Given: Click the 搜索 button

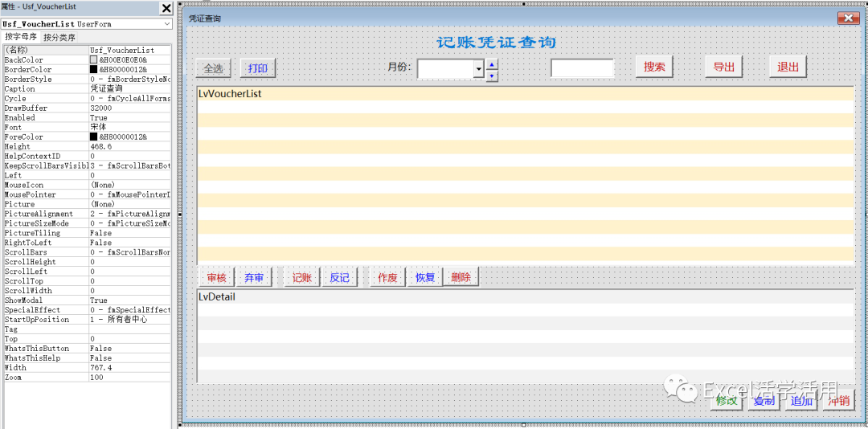Looking at the screenshot, I should click(x=653, y=67).
